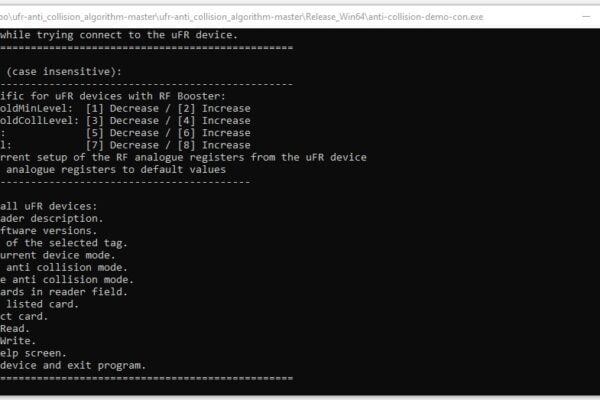600x400 pixels.
Task: Minimize the anti-collision-demo-con.exe console window
Action: pyautogui.click(x=586, y=16)
